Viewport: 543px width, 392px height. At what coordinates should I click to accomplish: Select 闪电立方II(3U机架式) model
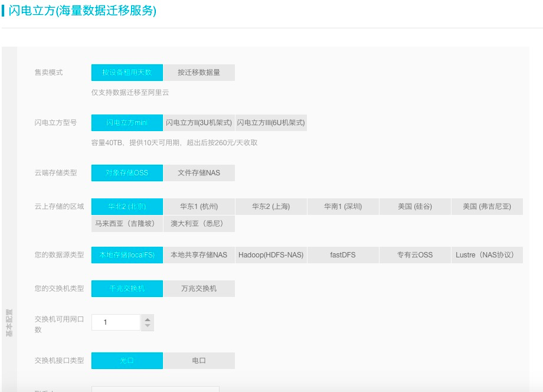[x=199, y=123]
